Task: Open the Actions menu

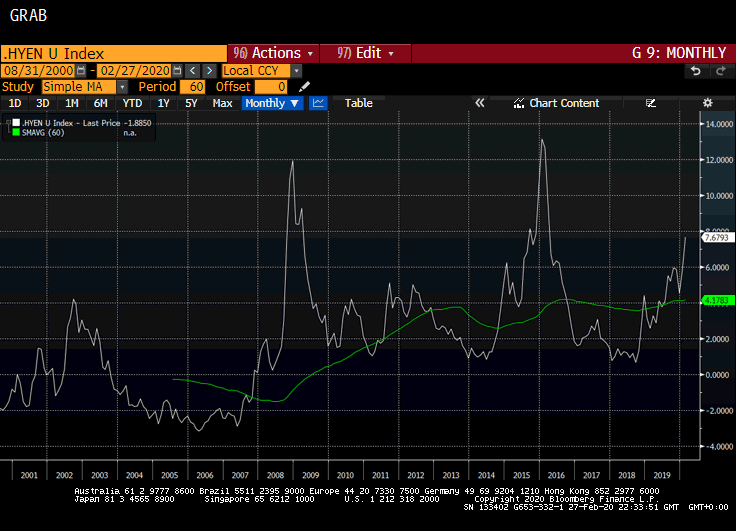Action: (273, 53)
